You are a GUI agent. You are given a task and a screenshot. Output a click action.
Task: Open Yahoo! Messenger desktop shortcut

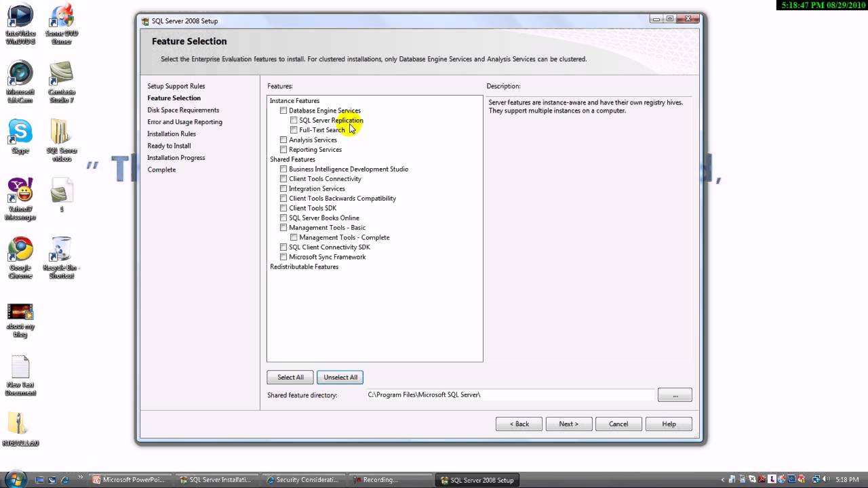click(20, 199)
